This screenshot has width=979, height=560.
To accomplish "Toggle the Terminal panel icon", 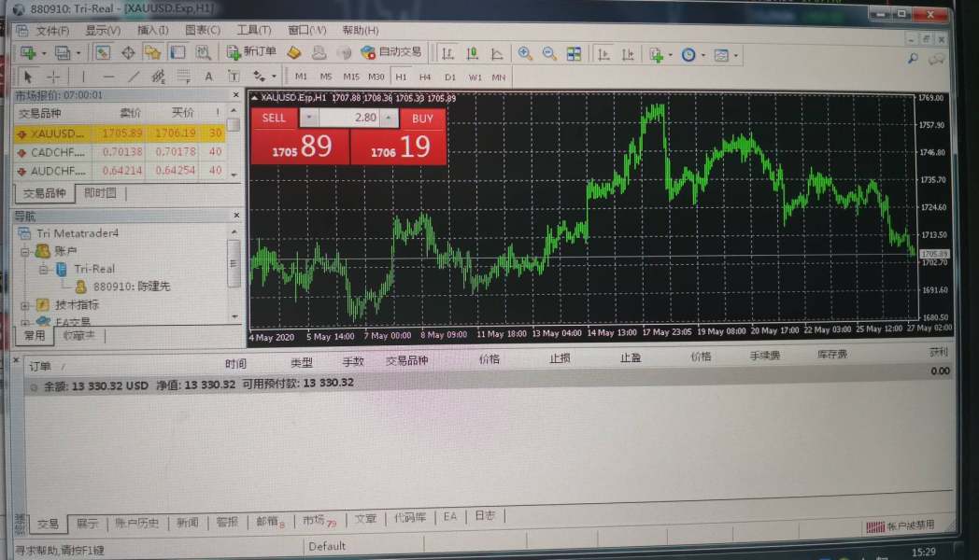I will pos(177,53).
